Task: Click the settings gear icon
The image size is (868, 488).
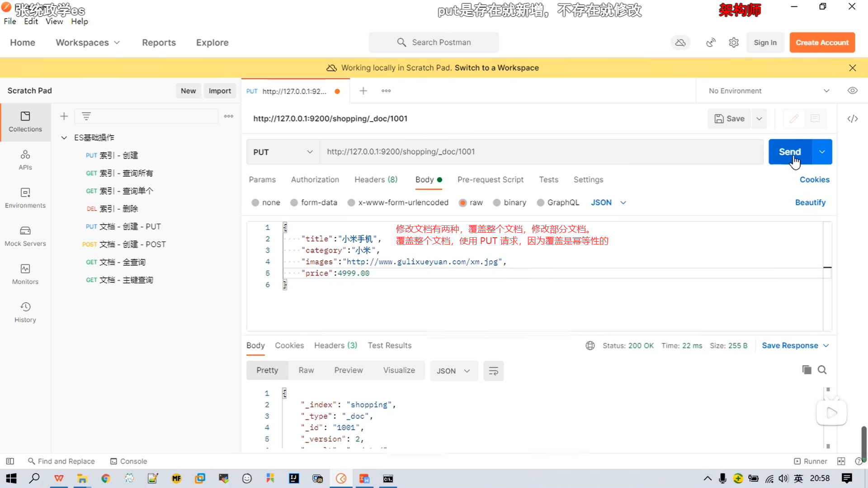Action: tap(733, 42)
